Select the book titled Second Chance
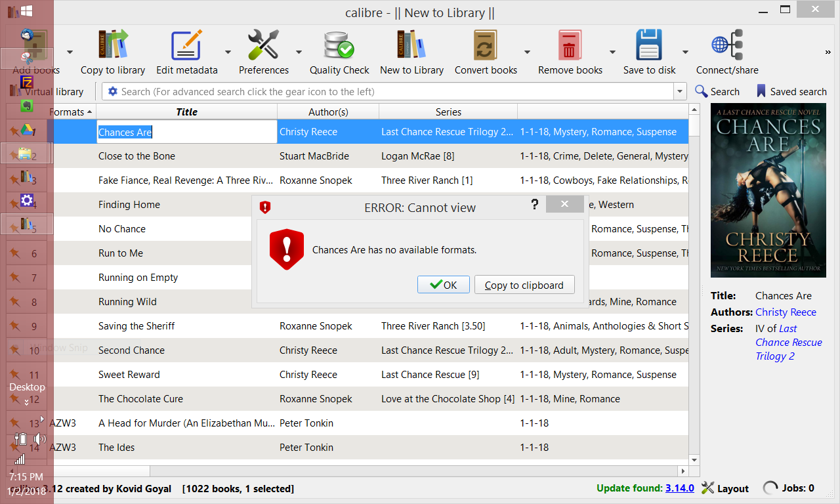 pyautogui.click(x=131, y=350)
